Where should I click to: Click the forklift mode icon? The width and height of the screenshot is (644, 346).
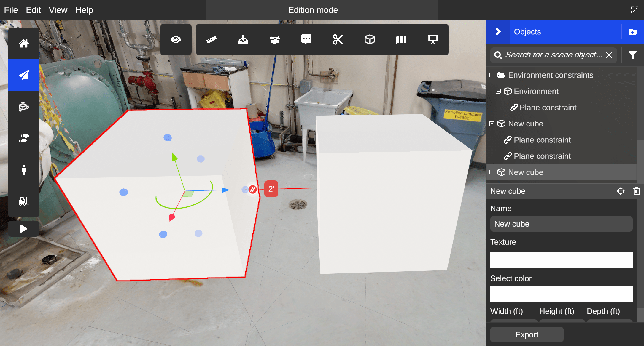click(24, 201)
